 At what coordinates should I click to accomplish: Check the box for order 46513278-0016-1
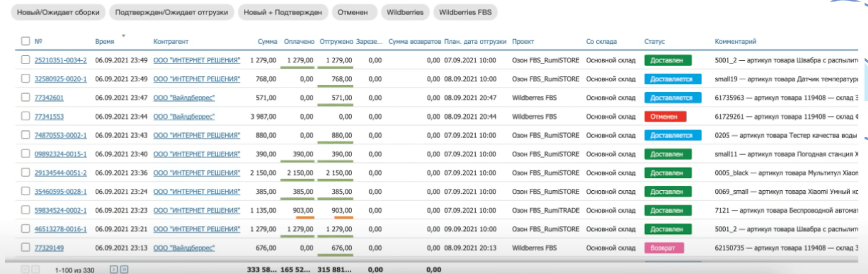coord(26,229)
